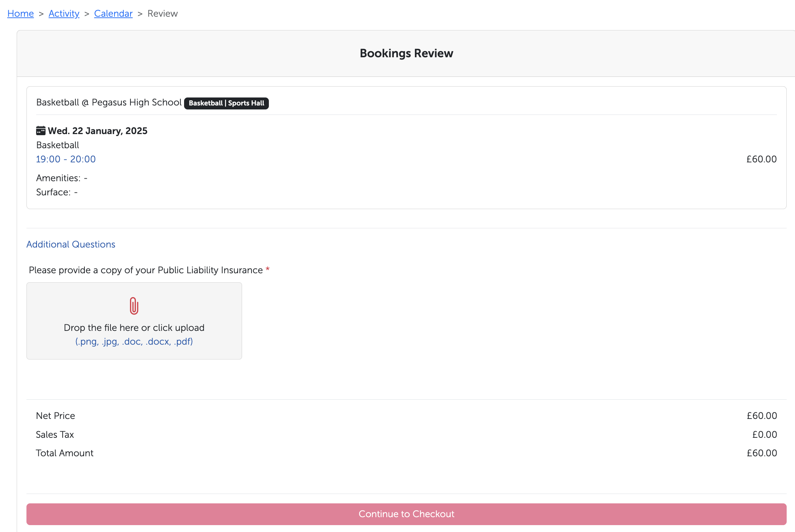Click the Net Price label

point(55,416)
